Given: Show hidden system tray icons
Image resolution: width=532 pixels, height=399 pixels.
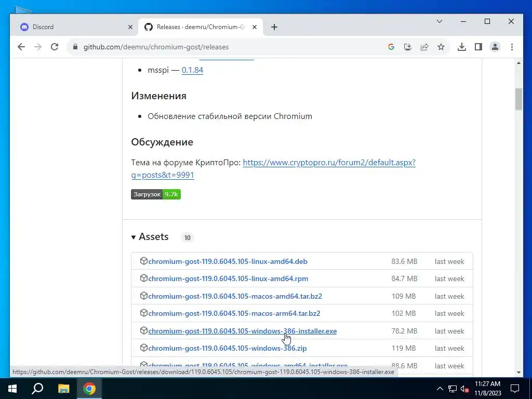Looking at the screenshot, I should click(440, 389).
